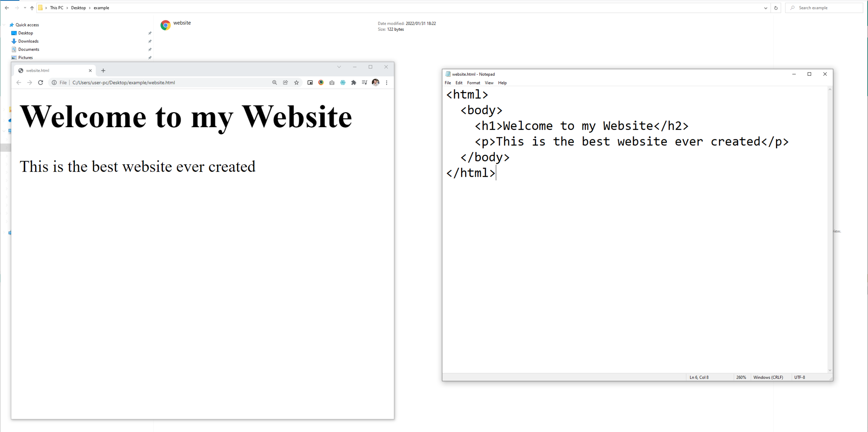Viewport: 868px width, 432px height.
Task: Bookmark the page with the star icon
Action: [x=297, y=83]
